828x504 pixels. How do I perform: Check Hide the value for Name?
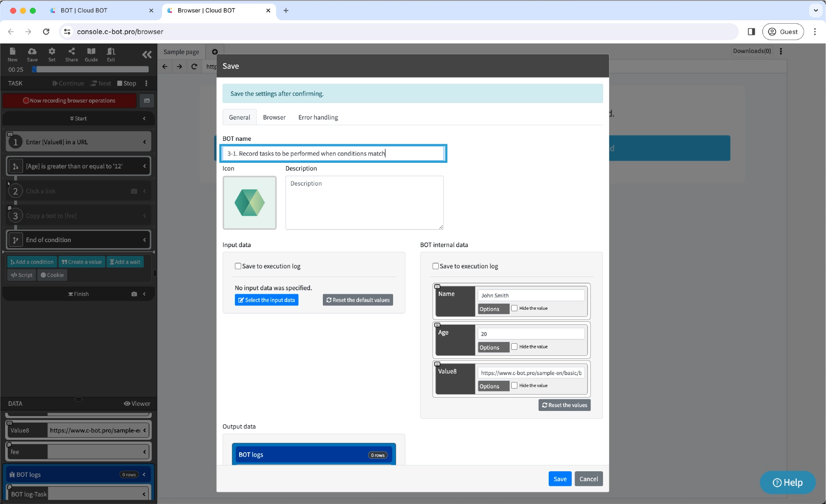click(x=514, y=308)
